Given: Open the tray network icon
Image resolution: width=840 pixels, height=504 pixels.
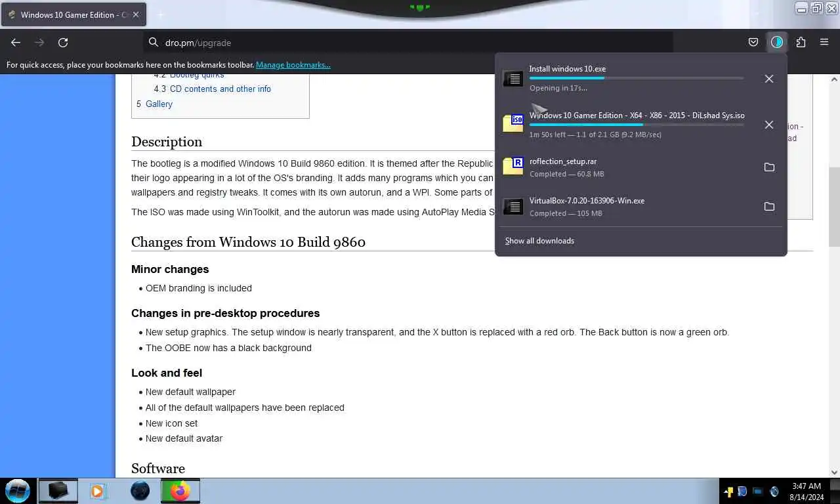Looking at the screenshot, I should point(757,492).
